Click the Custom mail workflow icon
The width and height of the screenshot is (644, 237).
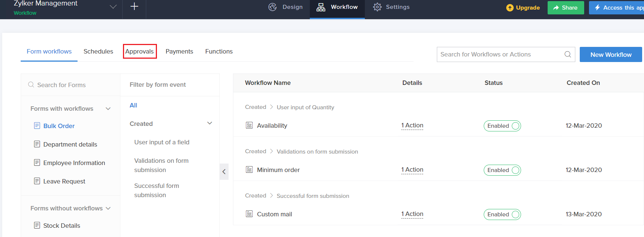point(249,214)
